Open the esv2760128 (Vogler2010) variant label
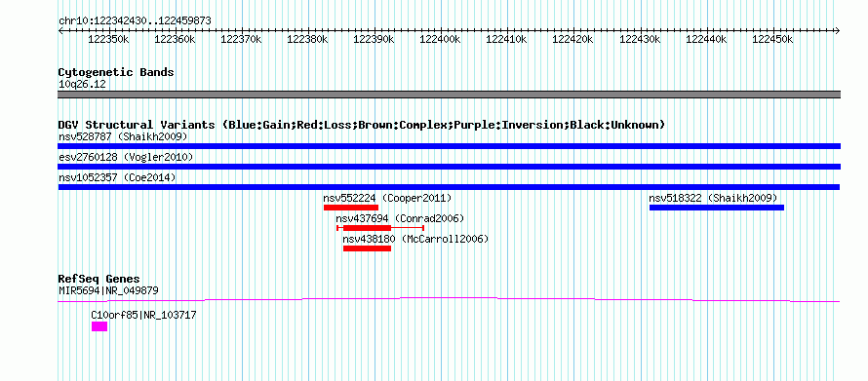 [x=126, y=157]
